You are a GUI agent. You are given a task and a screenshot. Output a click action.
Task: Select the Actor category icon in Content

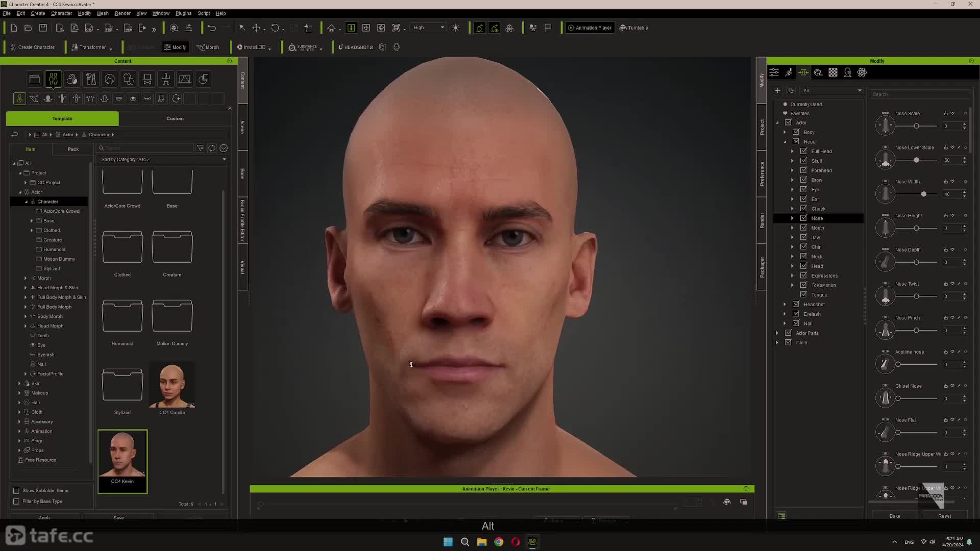(53, 79)
